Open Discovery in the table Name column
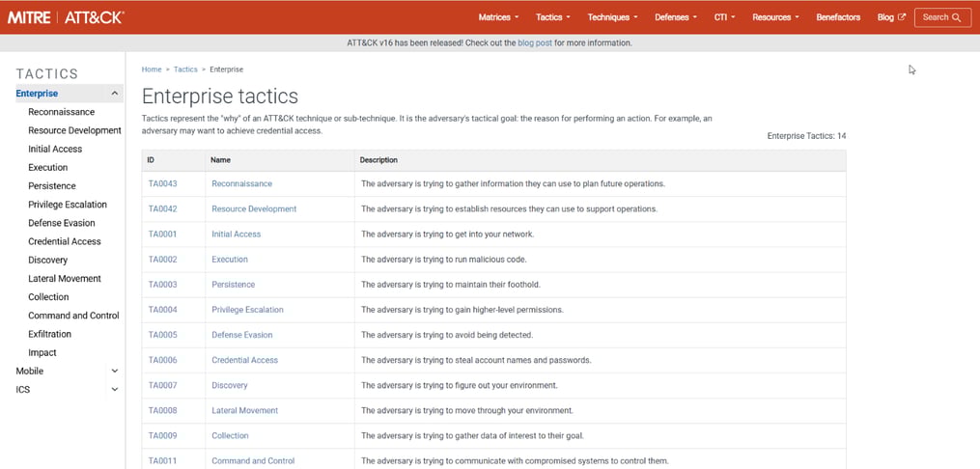Viewport: 980px width, 469px height. pos(230,385)
